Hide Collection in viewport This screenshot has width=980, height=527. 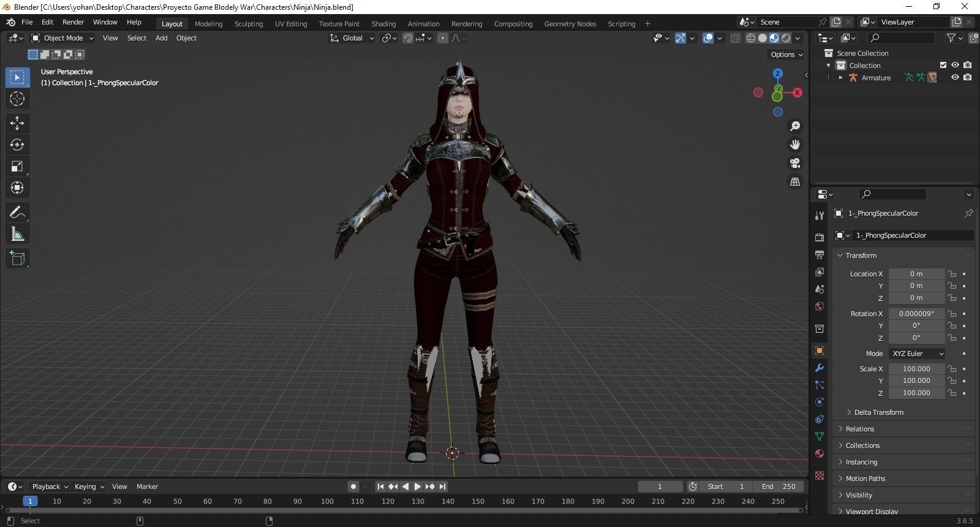pyautogui.click(x=955, y=65)
